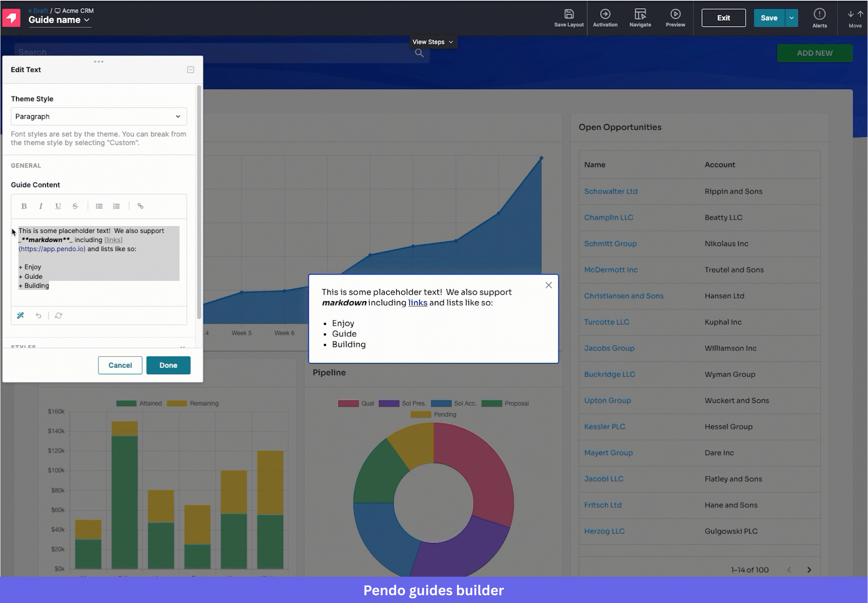Open the Alerts panel
The width and height of the screenshot is (868, 603).
coord(819,18)
